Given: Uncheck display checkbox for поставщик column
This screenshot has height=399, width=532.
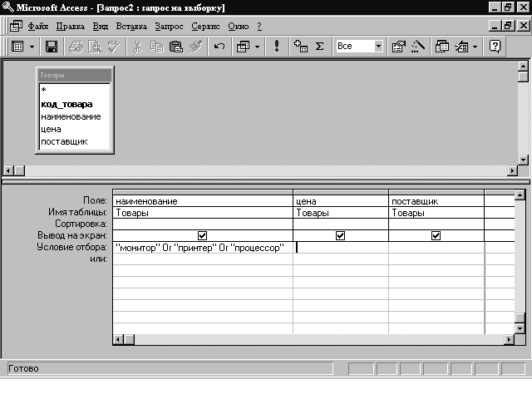Looking at the screenshot, I should click(x=436, y=235).
